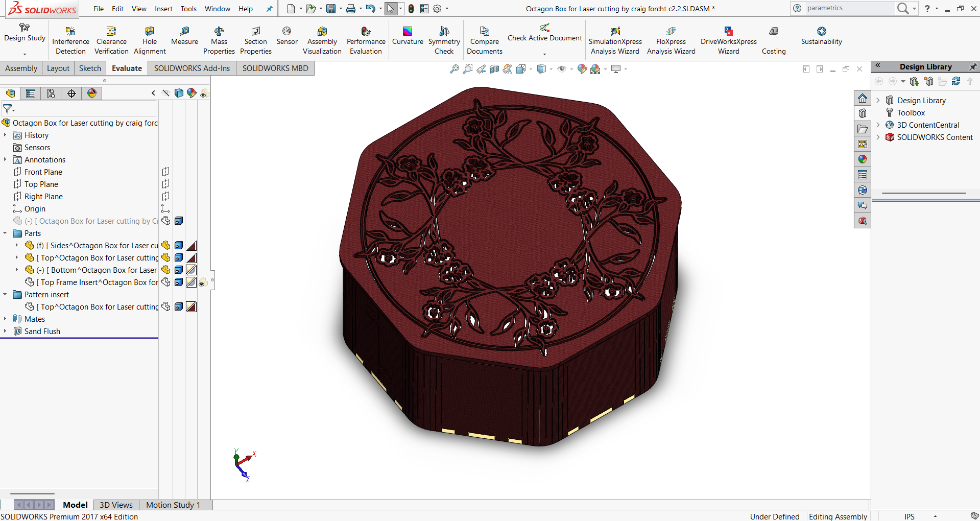Open Add to Library icon
This screenshot has width=980, height=521.
(x=915, y=81)
